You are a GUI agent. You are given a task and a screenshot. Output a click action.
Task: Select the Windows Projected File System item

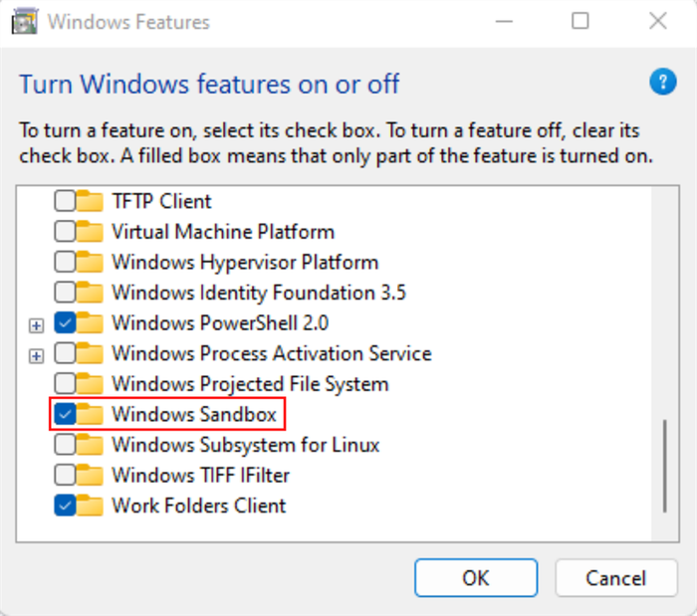(250, 384)
